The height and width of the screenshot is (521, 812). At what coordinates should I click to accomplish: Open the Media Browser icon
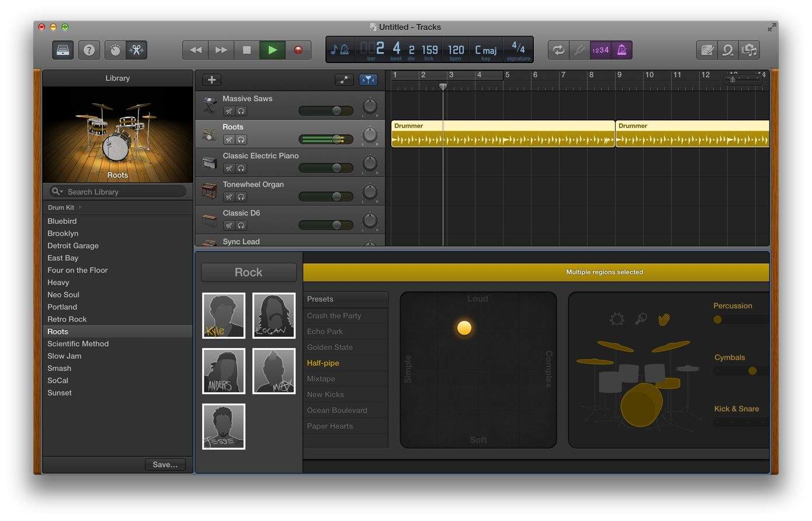coord(749,50)
